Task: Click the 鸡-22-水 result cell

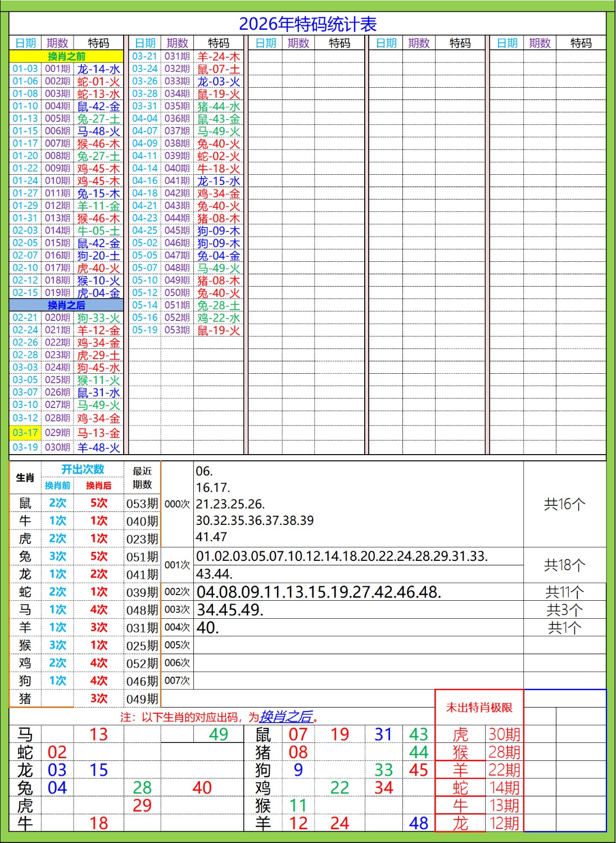Action: tap(219, 318)
